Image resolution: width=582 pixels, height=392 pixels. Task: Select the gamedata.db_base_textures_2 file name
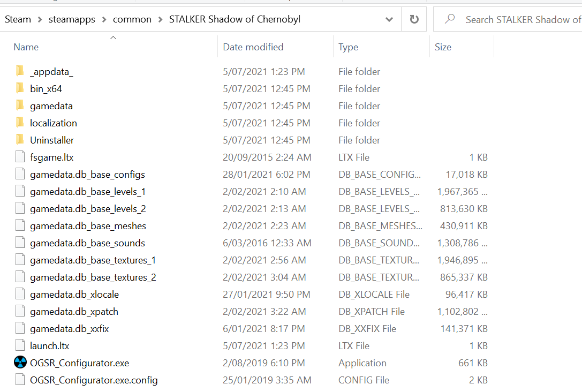[93, 277]
